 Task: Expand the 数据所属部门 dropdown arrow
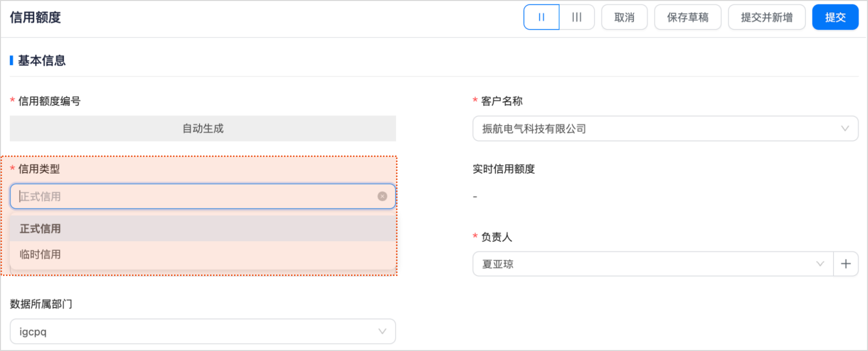coord(382,331)
